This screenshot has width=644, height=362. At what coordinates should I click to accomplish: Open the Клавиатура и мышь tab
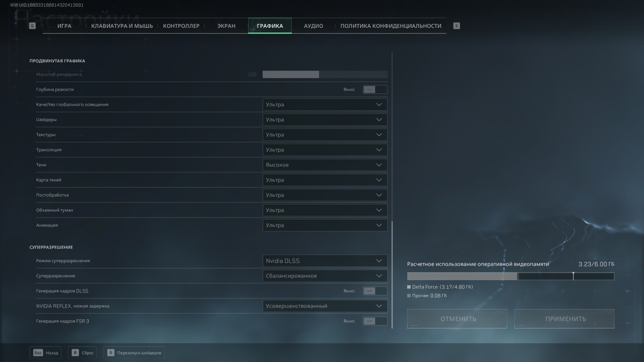click(x=122, y=26)
